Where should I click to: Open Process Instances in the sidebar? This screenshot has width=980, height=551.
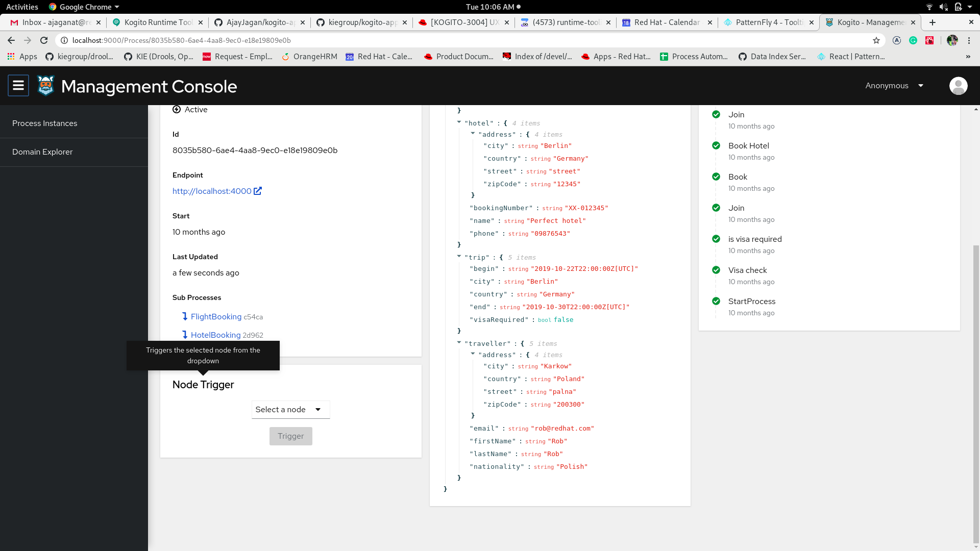(45, 123)
